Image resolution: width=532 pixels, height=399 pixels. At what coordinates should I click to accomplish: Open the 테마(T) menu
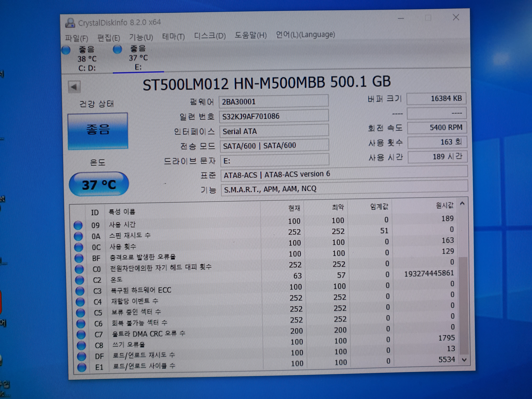tap(173, 36)
